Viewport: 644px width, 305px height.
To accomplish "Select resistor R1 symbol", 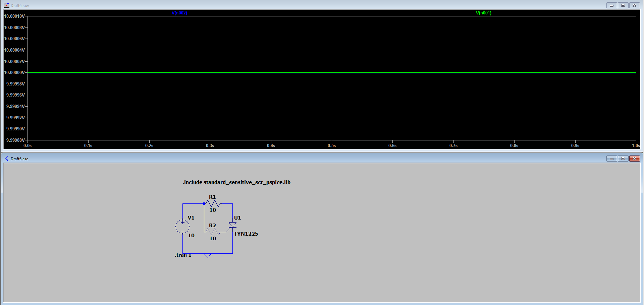I will point(213,203).
